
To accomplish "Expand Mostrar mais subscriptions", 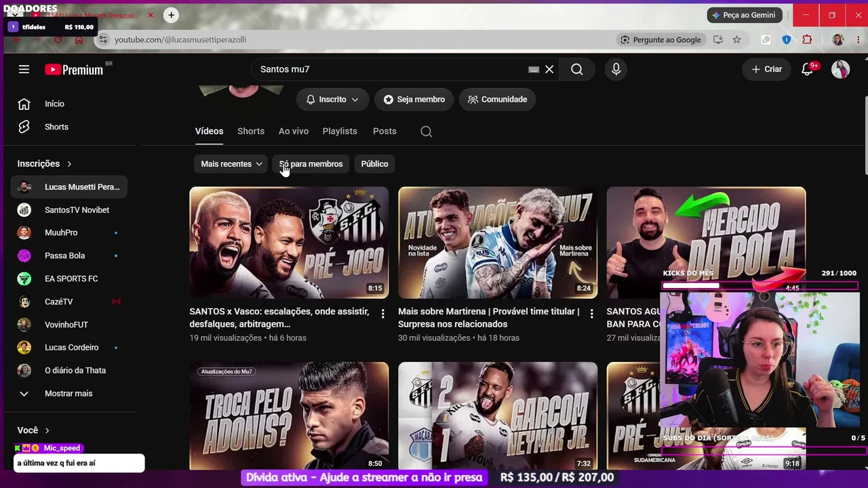I will point(68,394).
